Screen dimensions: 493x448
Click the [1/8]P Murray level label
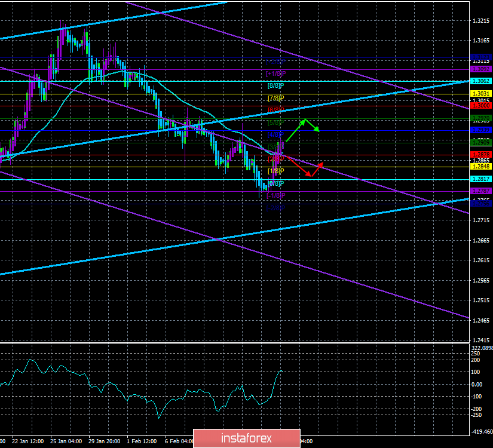click(x=275, y=171)
